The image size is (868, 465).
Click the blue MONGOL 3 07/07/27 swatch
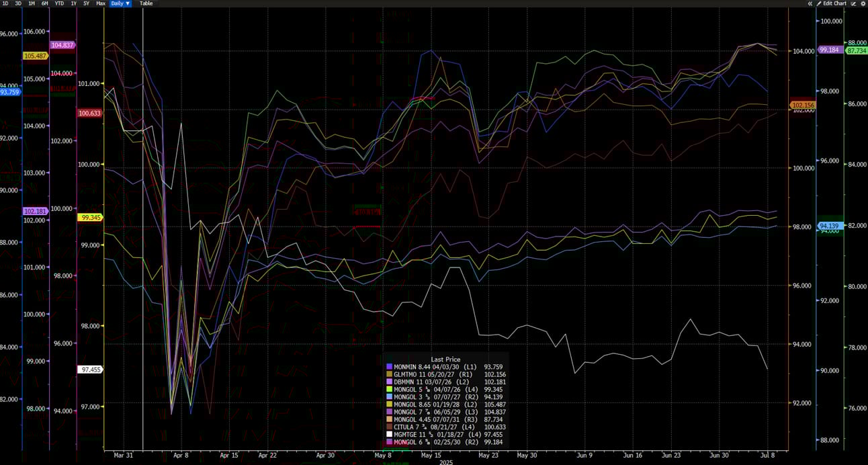[390, 396]
